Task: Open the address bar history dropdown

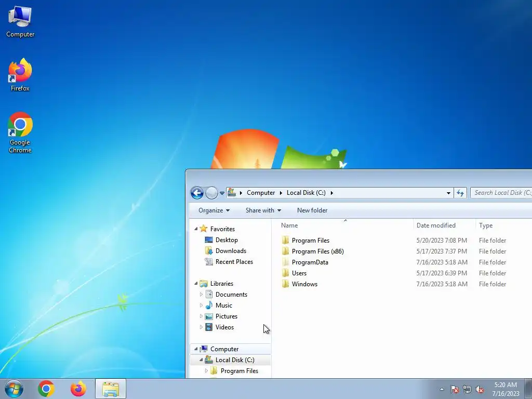Action: pos(448,193)
